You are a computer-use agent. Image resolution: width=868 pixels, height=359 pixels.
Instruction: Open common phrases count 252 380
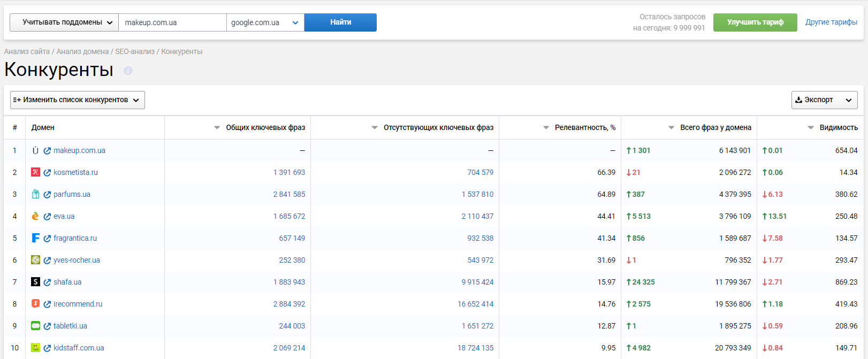(292, 260)
